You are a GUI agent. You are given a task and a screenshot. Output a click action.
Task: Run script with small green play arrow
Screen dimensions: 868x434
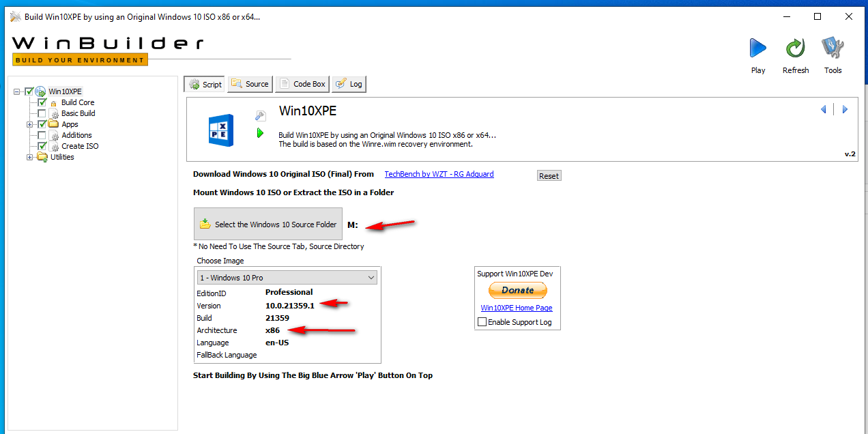pyautogui.click(x=260, y=133)
